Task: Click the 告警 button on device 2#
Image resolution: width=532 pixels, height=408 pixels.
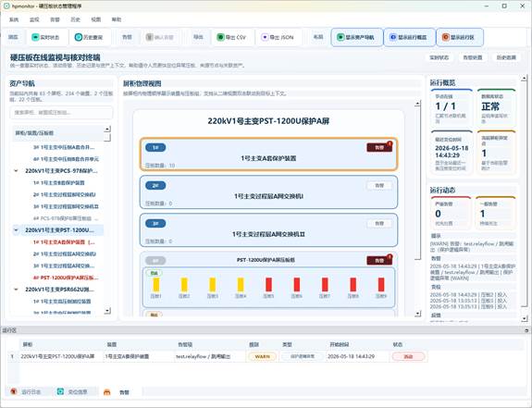Action: (379, 186)
